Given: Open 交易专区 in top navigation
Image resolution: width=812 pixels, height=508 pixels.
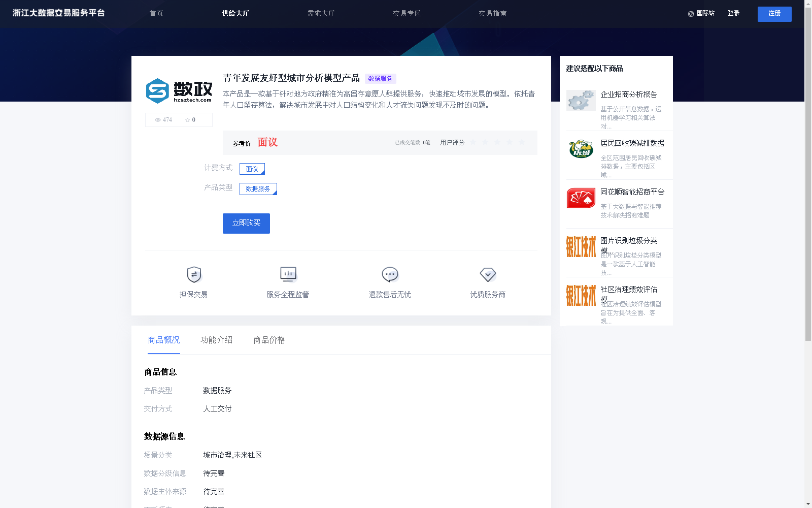Looking at the screenshot, I should pos(407,13).
